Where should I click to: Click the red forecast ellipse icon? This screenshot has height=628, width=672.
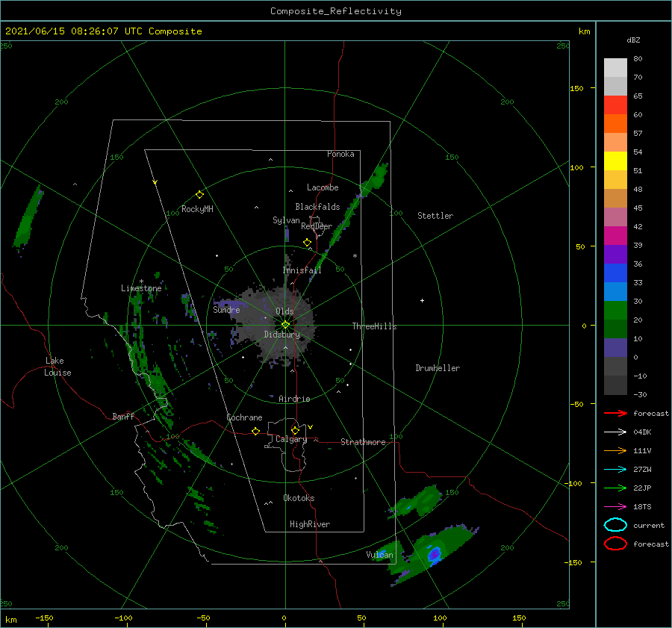pyautogui.click(x=615, y=544)
